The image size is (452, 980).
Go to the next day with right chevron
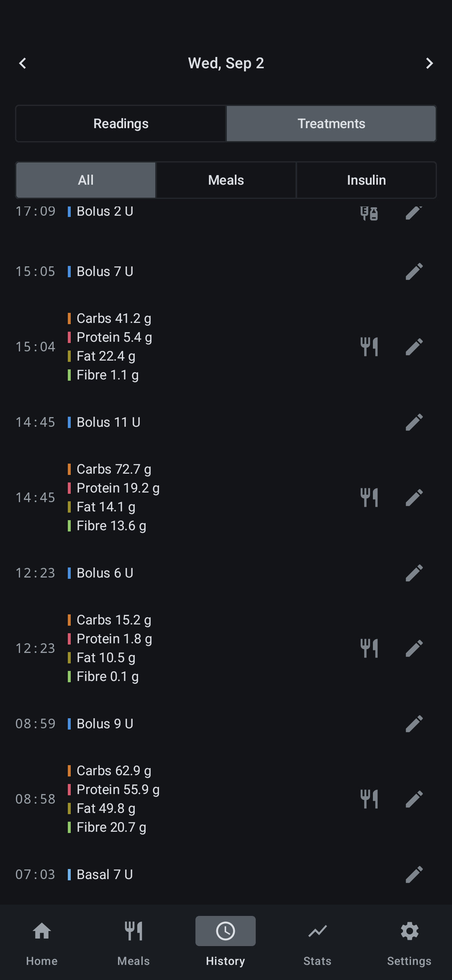[429, 63]
